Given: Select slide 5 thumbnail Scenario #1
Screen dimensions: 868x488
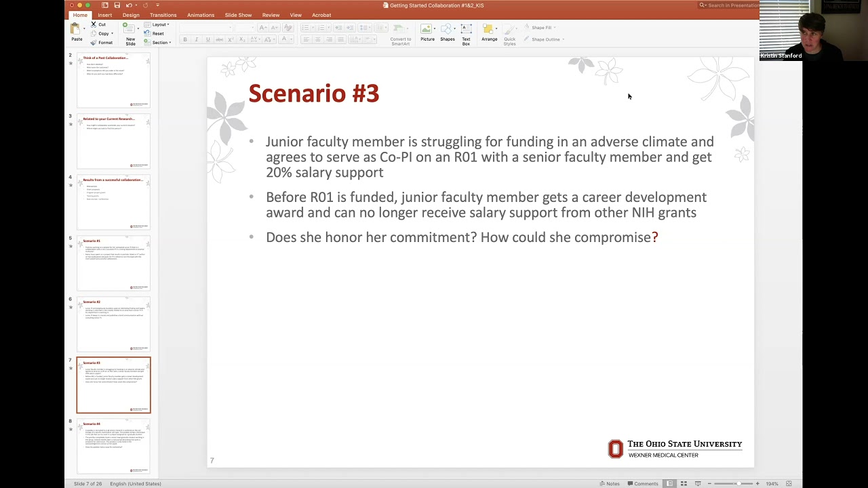Looking at the screenshot, I should click(x=113, y=263).
